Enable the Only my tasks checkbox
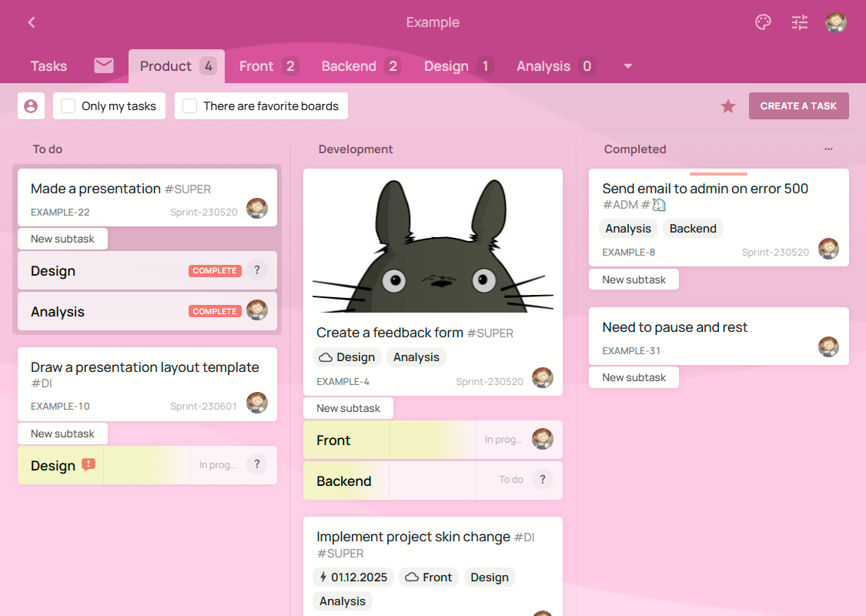Viewport: 866px width, 616px height. pos(68,105)
